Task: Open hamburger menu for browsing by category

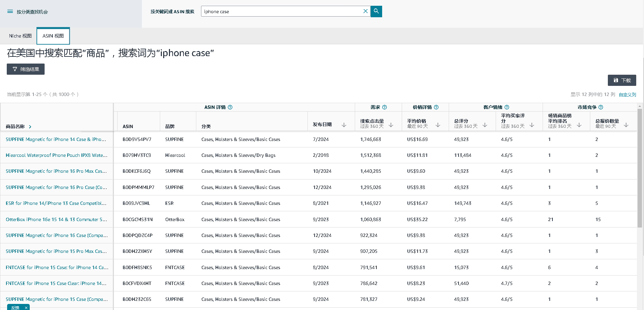Action: [10, 11]
